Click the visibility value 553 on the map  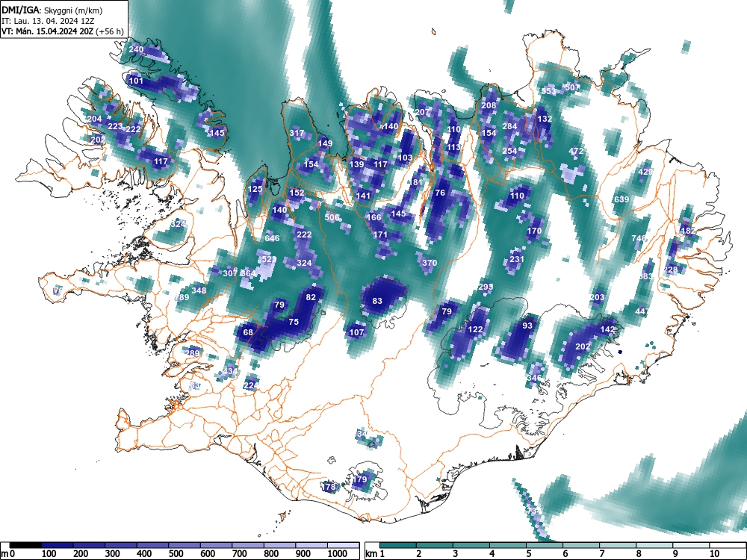tap(548, 91)
